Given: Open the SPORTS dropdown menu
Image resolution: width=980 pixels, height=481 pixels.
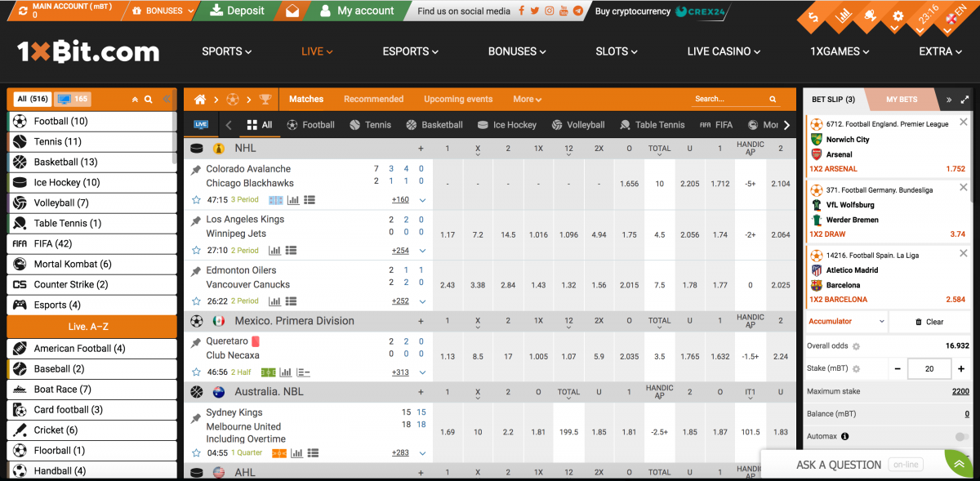Looking at the screenshot, I should 227,51.
